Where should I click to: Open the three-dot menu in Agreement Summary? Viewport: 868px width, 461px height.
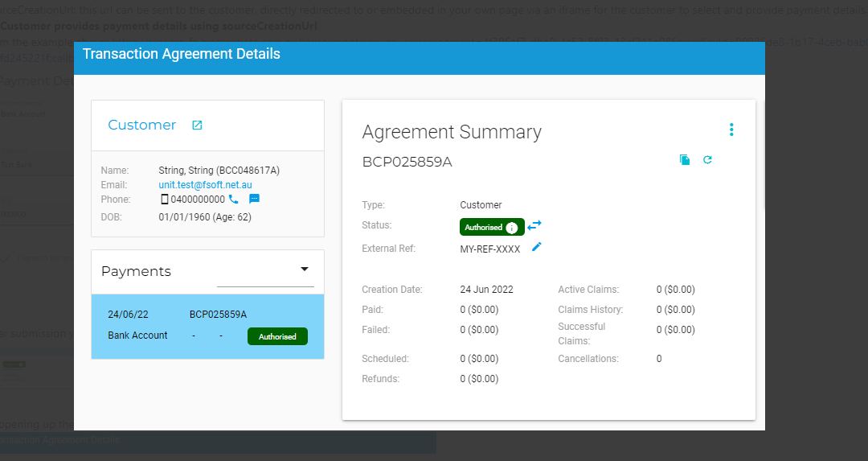[x=731, y=130]
